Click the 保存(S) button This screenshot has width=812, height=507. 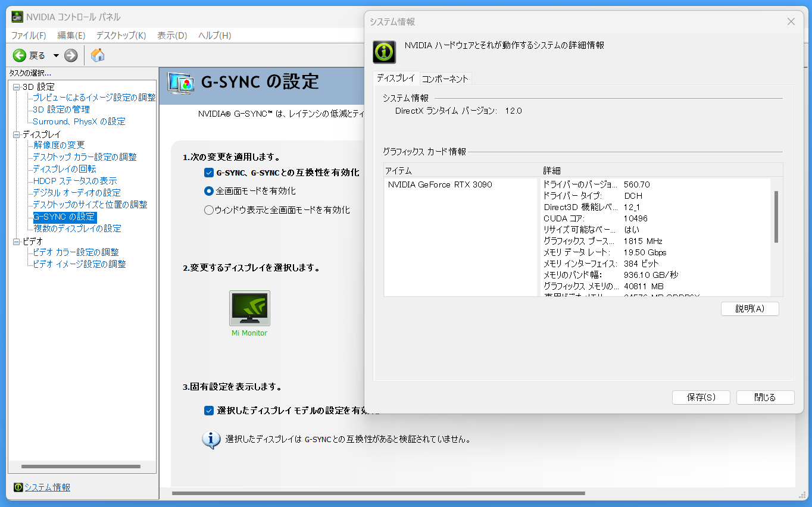[701, 398]
